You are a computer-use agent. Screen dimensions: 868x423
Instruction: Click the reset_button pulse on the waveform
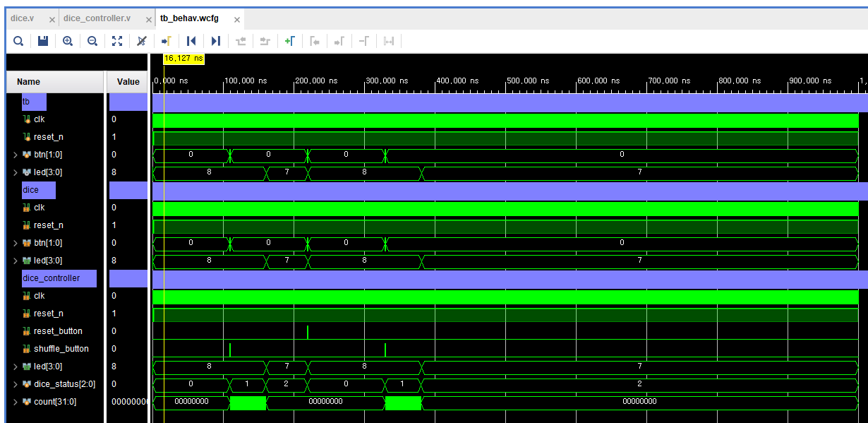(308, 332)
